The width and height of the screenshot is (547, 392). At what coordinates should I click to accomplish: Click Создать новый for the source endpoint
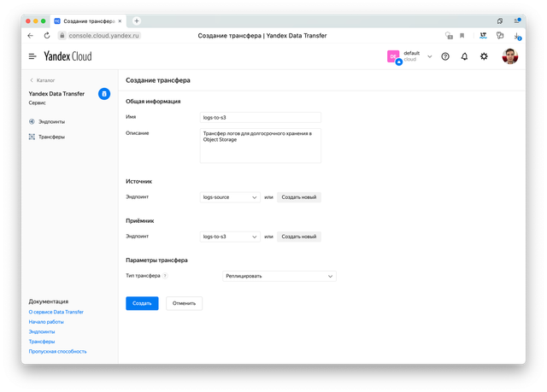coord(299,197)
